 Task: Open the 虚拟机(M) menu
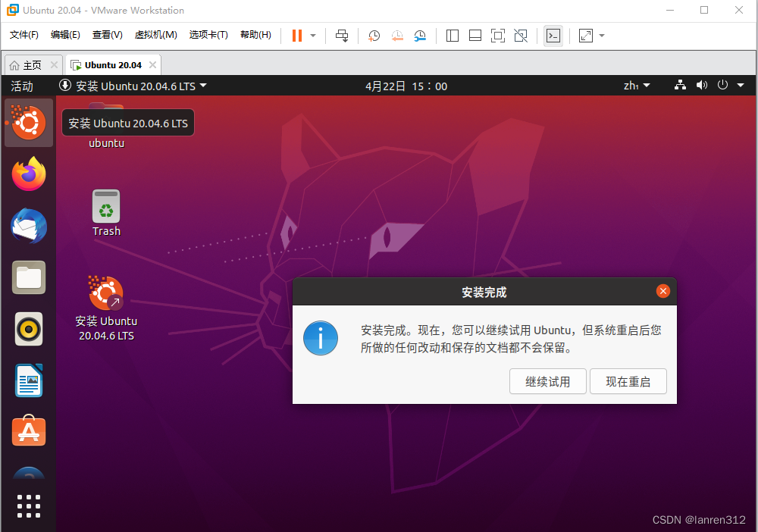pyautogui.click(x=155, y=35)
